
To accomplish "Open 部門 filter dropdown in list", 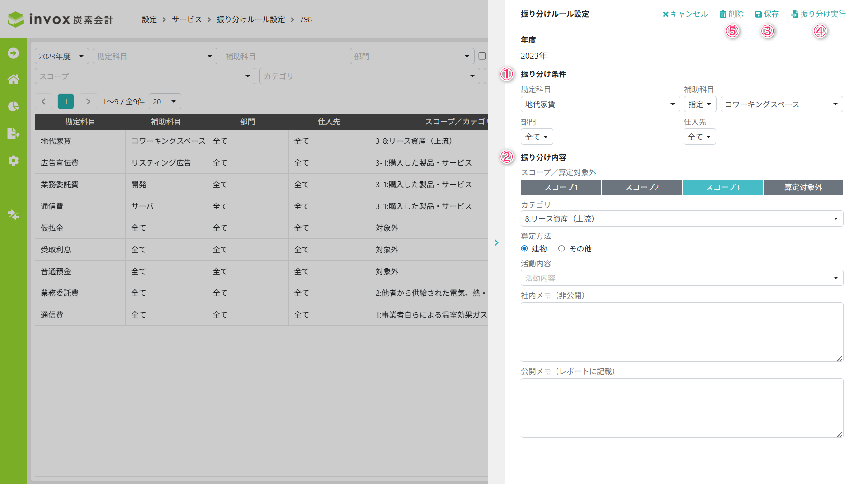I will [x=412, y=56].
